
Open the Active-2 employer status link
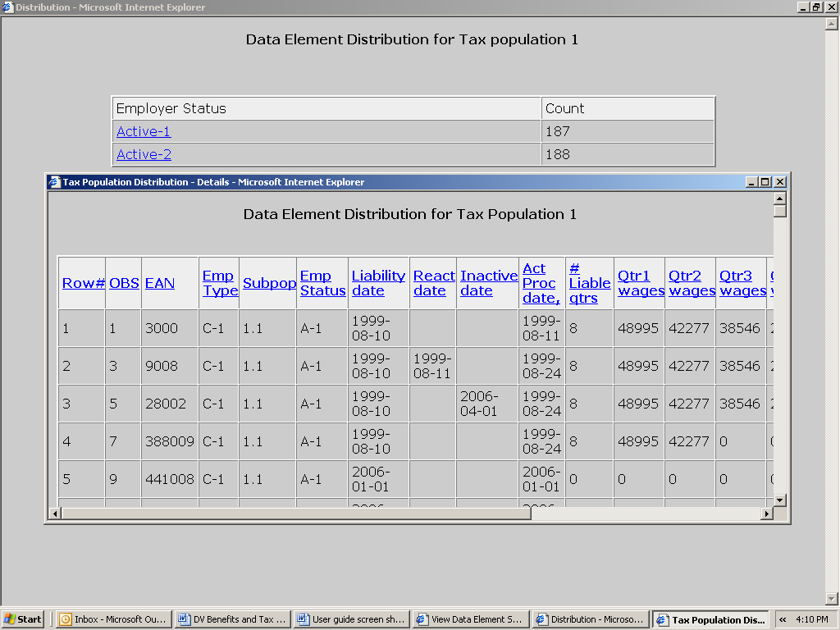(x=144, y=154)
